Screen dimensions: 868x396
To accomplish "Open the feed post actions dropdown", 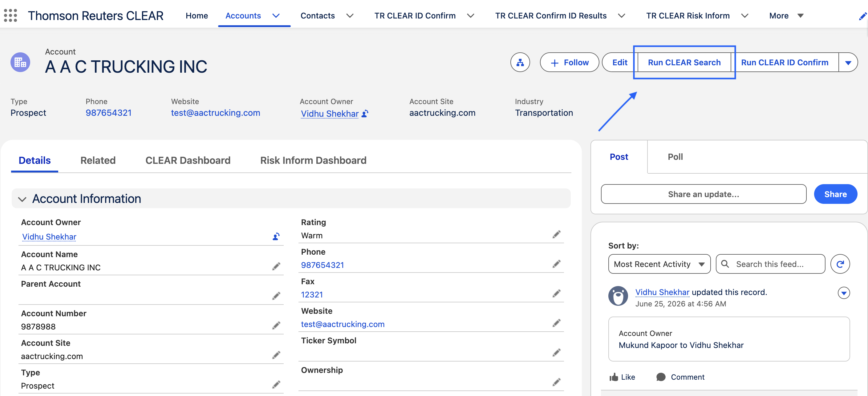I will pos(843,293).
